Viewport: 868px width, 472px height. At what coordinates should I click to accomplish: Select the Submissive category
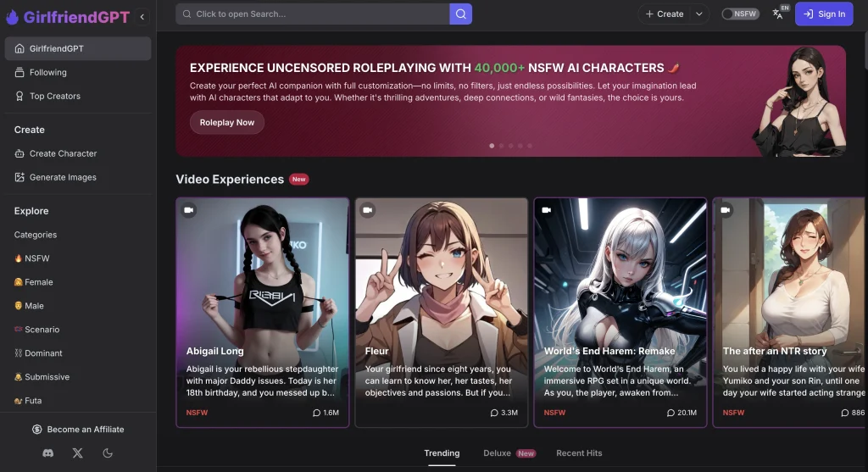point(42,377)
